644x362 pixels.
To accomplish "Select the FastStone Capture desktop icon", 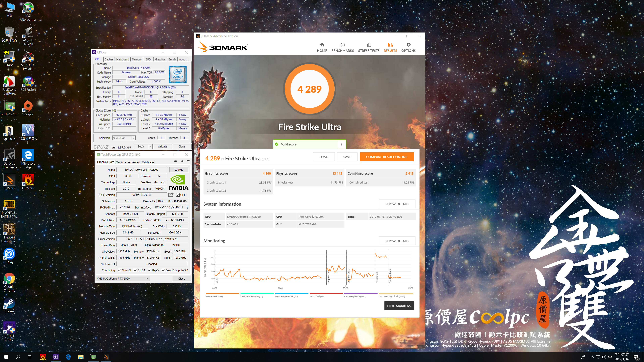I will coord(9,85).
